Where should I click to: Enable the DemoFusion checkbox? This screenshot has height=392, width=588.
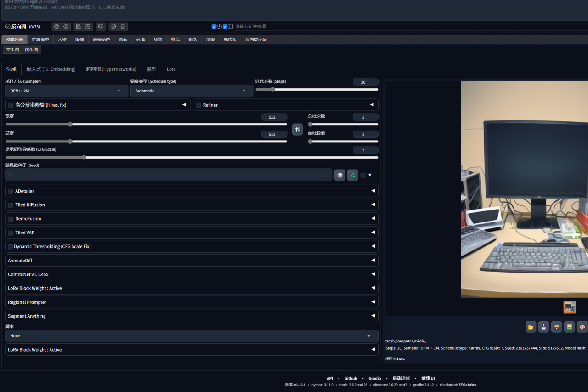tap(11, 219)
